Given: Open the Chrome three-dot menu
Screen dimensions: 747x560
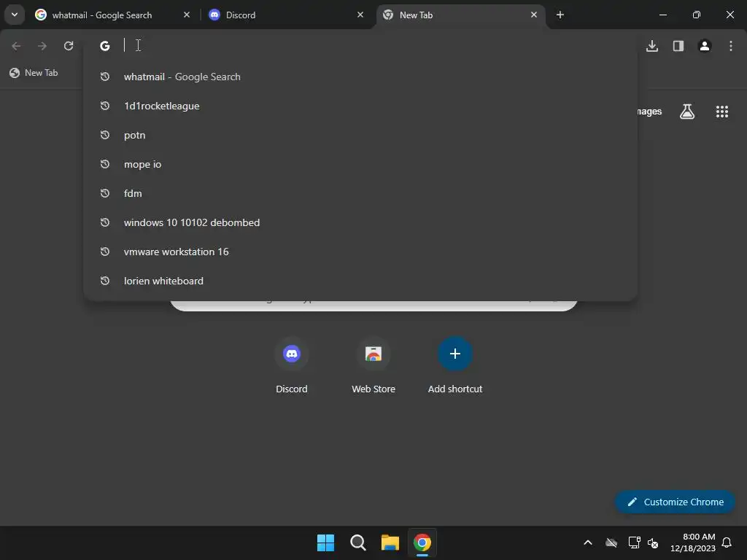Looking at the screenshot, I should coord(731,46).
